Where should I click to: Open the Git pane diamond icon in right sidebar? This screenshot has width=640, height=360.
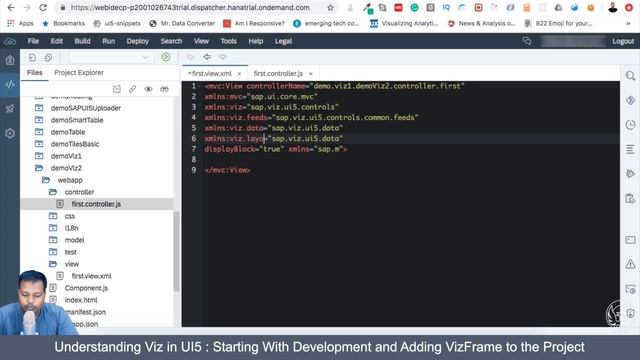point(630,100)
